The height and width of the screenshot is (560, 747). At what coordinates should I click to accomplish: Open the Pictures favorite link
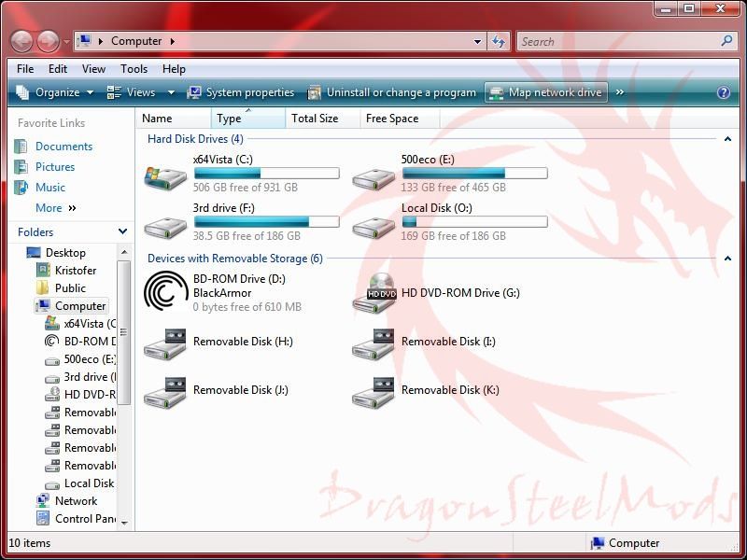pos(55,167)
